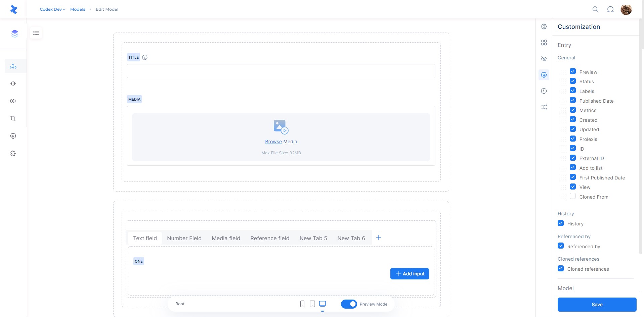Open the list outline icon
The width and height of the screenshot is (644, 317).
click(36, 33)
